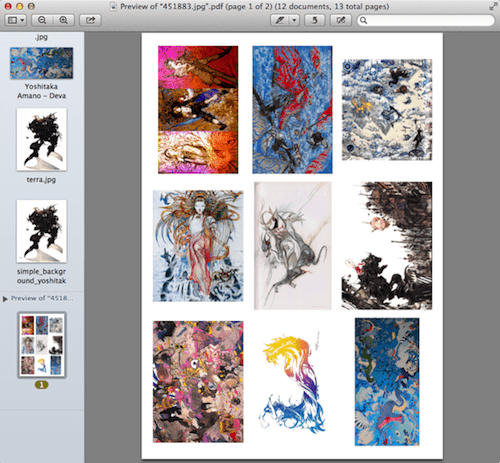Click the black ink riders painting

coord(387,246)
